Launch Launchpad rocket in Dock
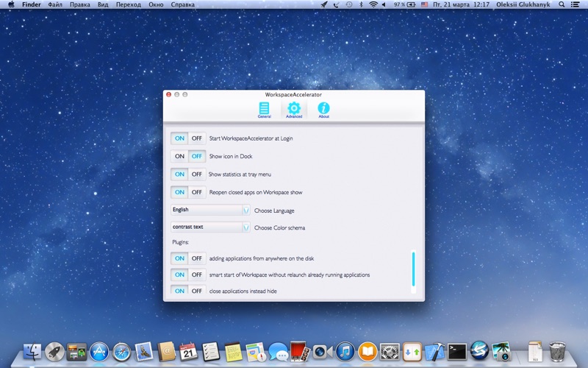 [x=54, y=352]
